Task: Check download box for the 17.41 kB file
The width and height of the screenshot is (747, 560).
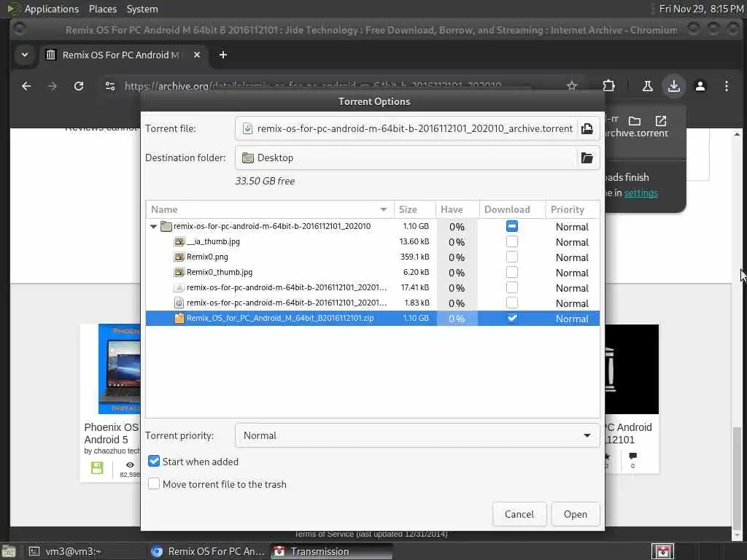Action: coord(511,287)
